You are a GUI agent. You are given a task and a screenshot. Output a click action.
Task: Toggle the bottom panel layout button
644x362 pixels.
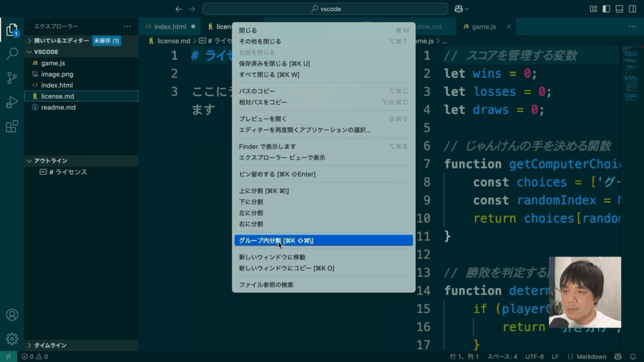click(x=619, y=9)
